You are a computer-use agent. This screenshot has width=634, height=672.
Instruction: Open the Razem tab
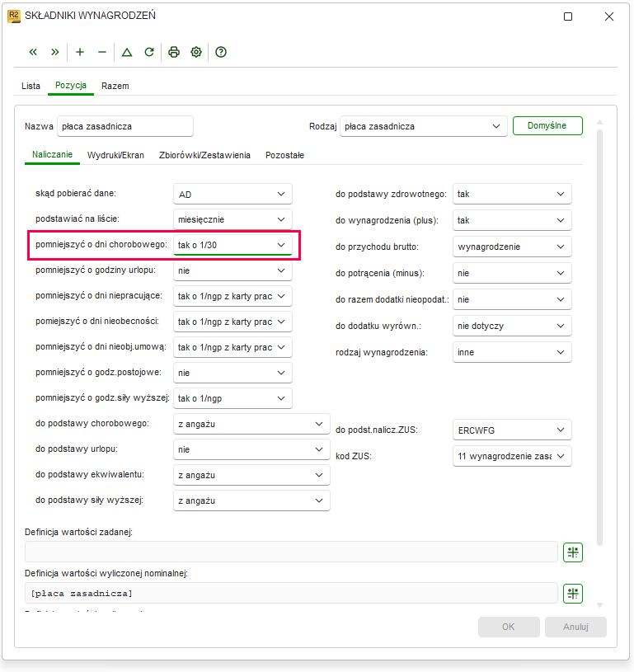115,86
